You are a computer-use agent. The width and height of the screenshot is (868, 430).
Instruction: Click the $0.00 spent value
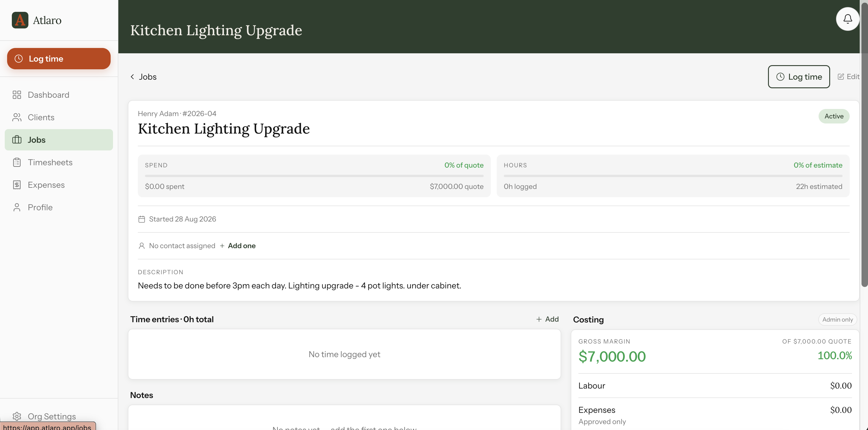164,186
